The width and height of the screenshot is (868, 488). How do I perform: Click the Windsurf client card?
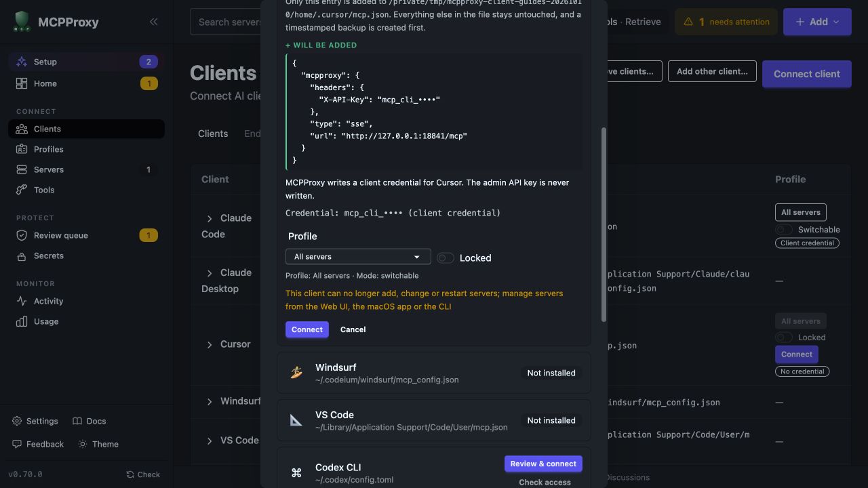434,373
